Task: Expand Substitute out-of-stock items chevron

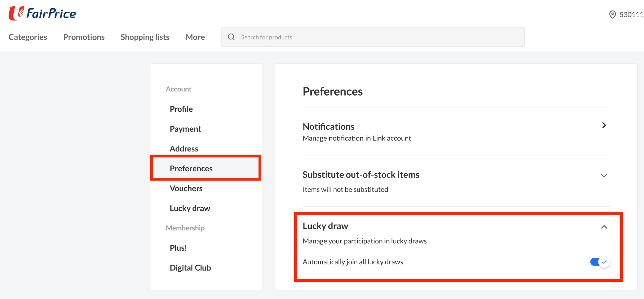Action: 604,176
